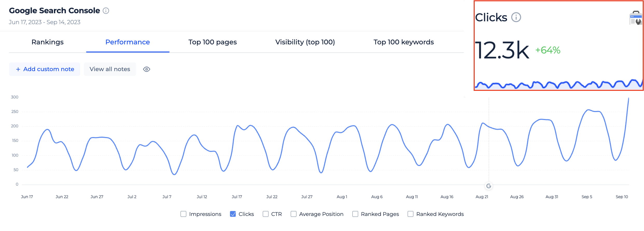Click the Google Search Console heading

pyautogui.click(x=54, y=11)
